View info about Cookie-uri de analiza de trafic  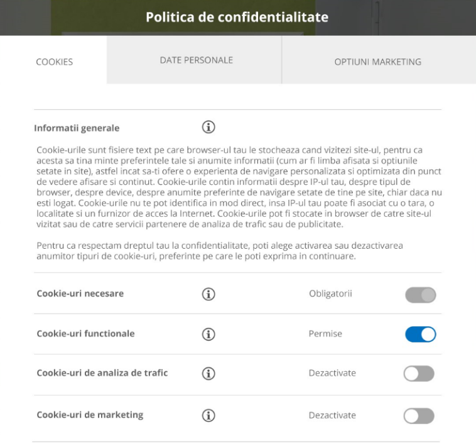[x=208, y=373]
